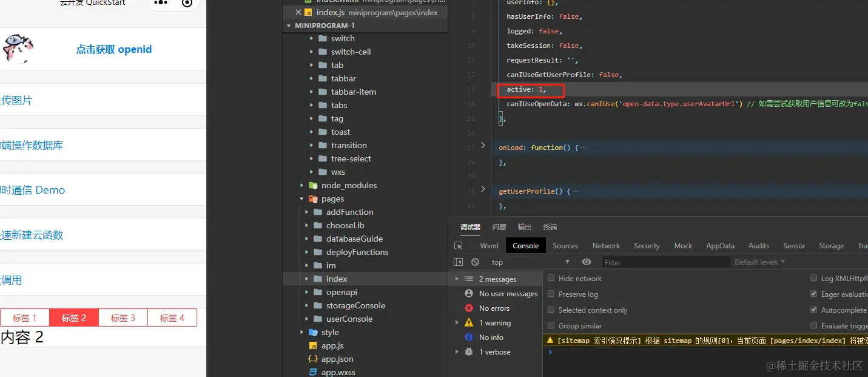Viewport: 868px width, 377px height.
Task: Click the blue No info icon
Action: (468, 338)
